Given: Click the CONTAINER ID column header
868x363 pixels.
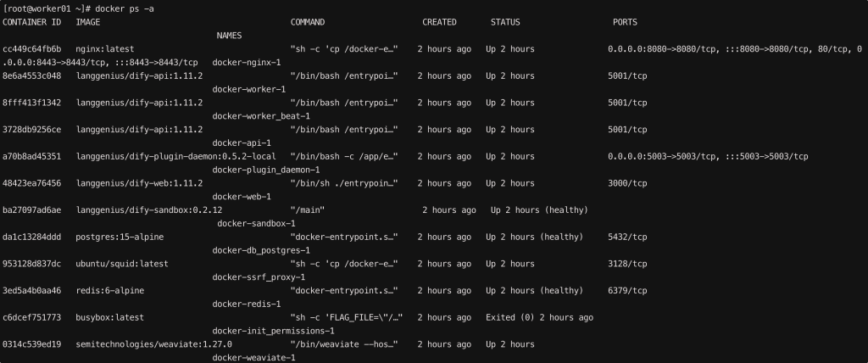Looking at the screenshot, I should (32, 22).
